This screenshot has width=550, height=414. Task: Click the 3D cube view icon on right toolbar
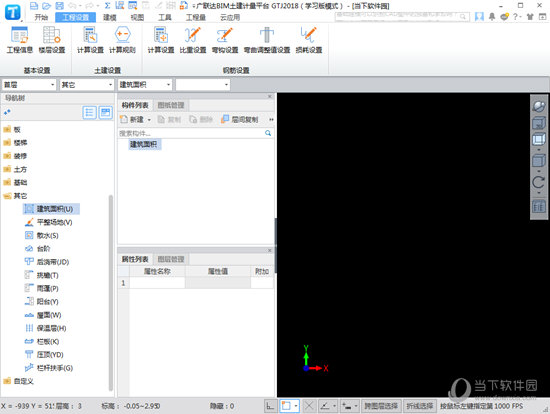tap(538, 123)
